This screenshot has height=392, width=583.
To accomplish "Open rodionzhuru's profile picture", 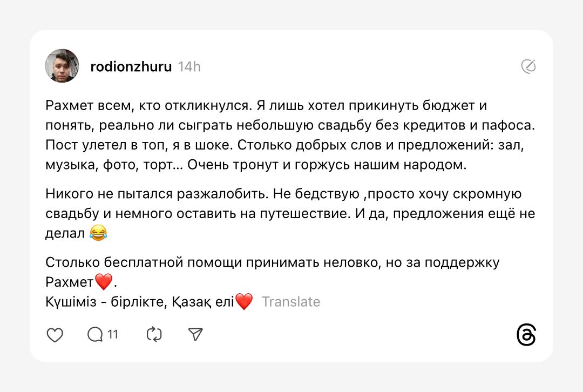I will [62, 66].
